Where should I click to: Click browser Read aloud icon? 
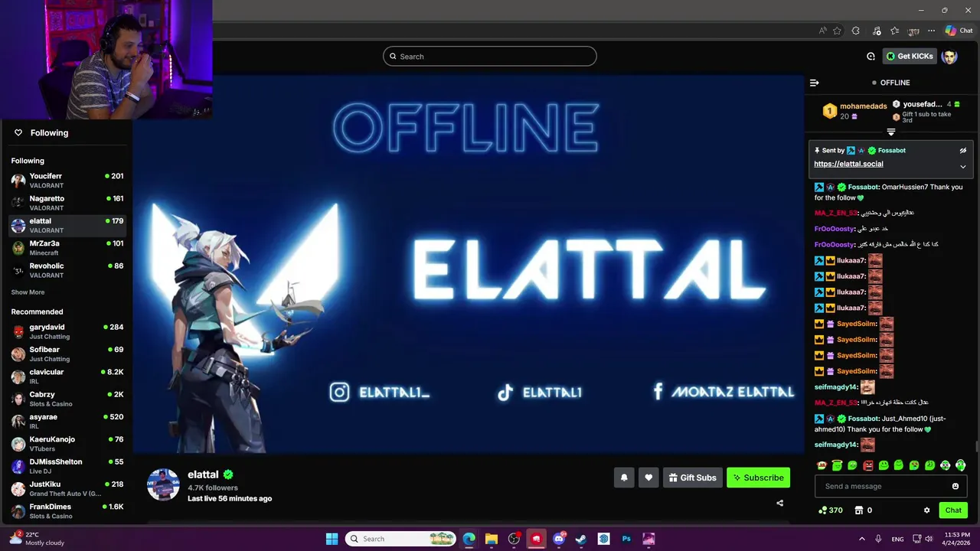(x=822, y=31)
